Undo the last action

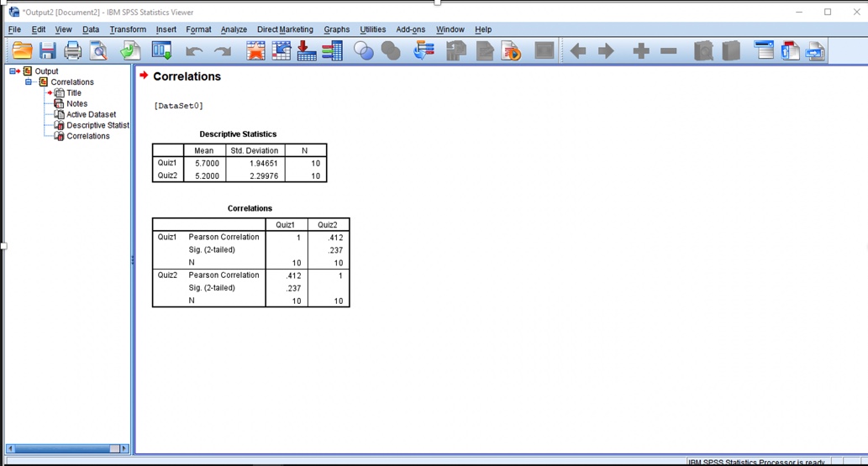coord(194,51)
